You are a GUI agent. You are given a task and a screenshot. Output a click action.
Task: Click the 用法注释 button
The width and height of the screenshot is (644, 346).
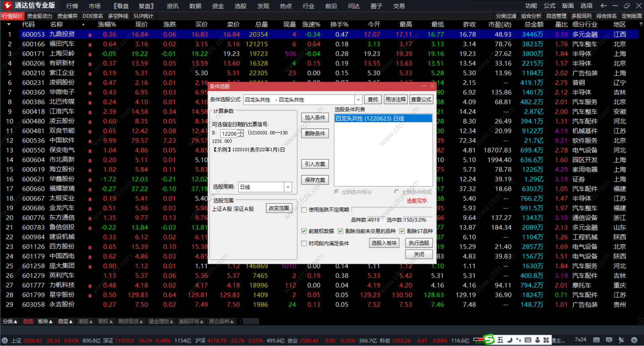click(395, 99)
